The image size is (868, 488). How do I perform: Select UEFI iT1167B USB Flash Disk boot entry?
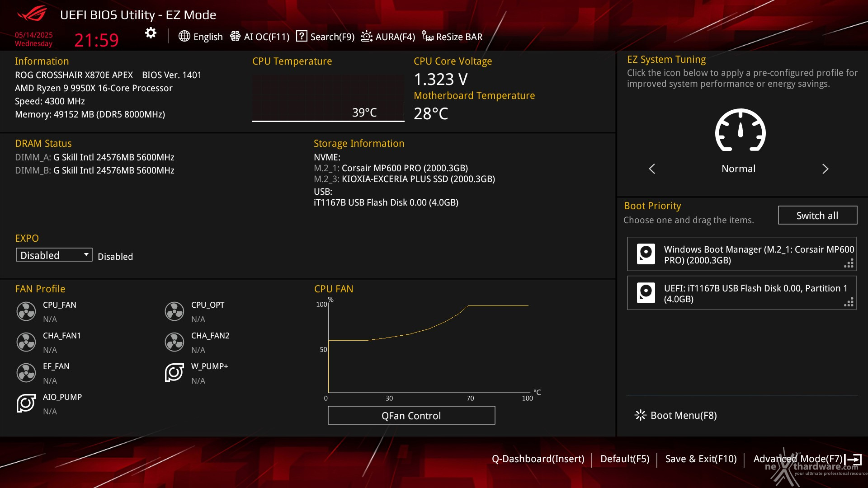click(742, 293)
